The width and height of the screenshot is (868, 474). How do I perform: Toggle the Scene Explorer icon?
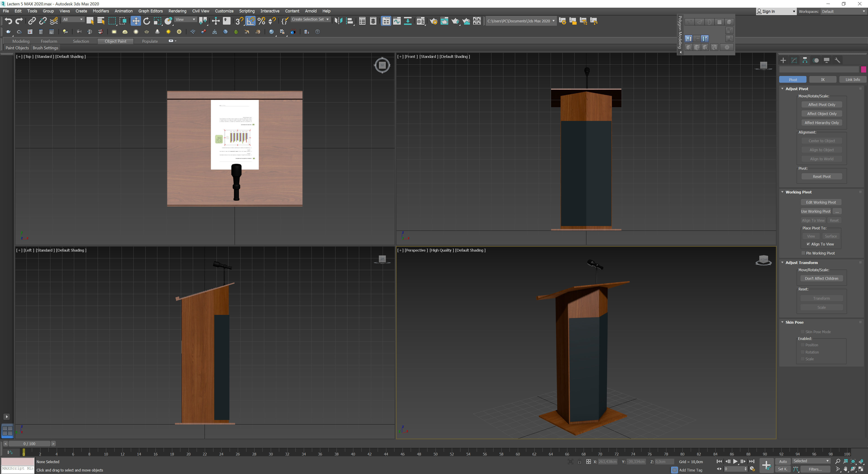pos(362,21)
